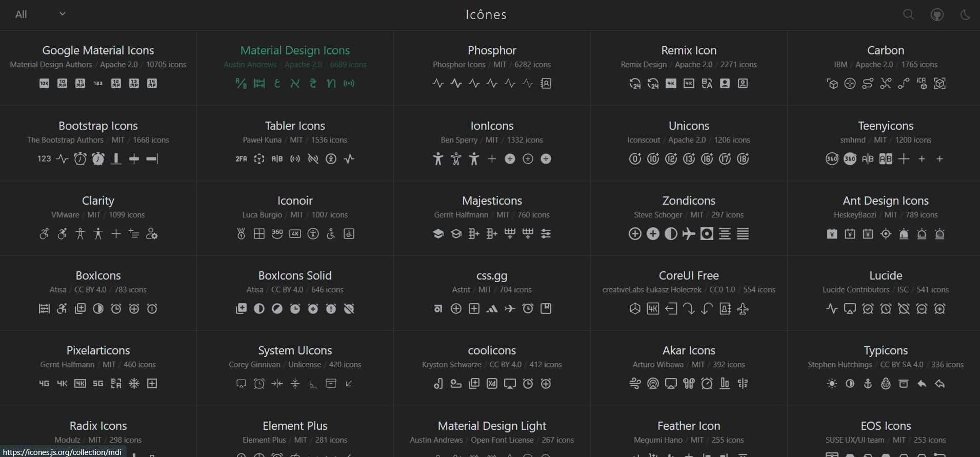Click the half-circle adjust icon in BoxIcons

pos(98,309)
